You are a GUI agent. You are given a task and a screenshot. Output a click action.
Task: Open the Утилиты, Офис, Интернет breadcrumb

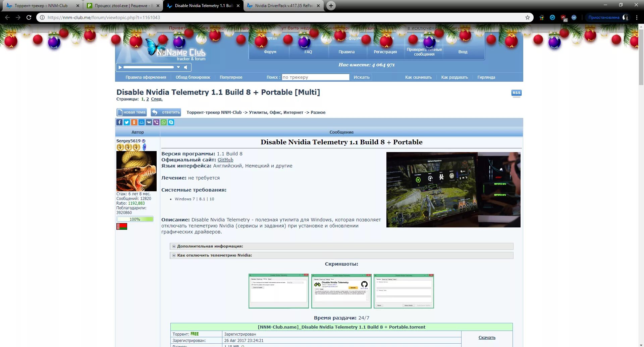coord(276,113)
